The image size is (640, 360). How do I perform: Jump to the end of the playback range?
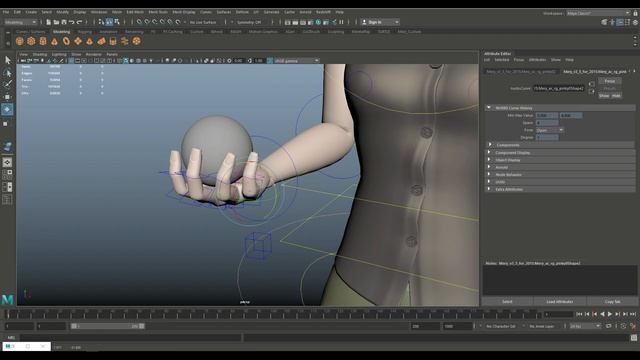tap(633, 314)
